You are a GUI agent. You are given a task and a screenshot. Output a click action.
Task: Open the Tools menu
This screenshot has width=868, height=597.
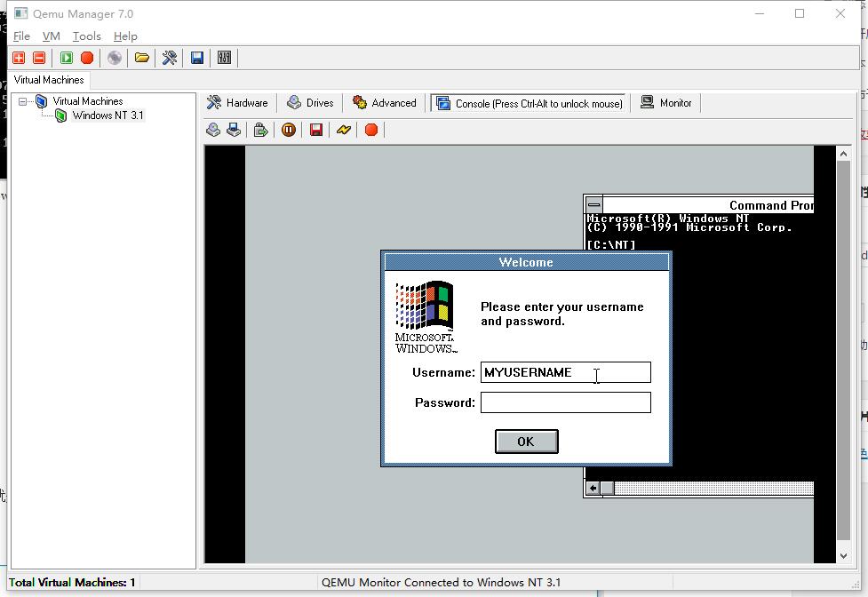[87, 36]
